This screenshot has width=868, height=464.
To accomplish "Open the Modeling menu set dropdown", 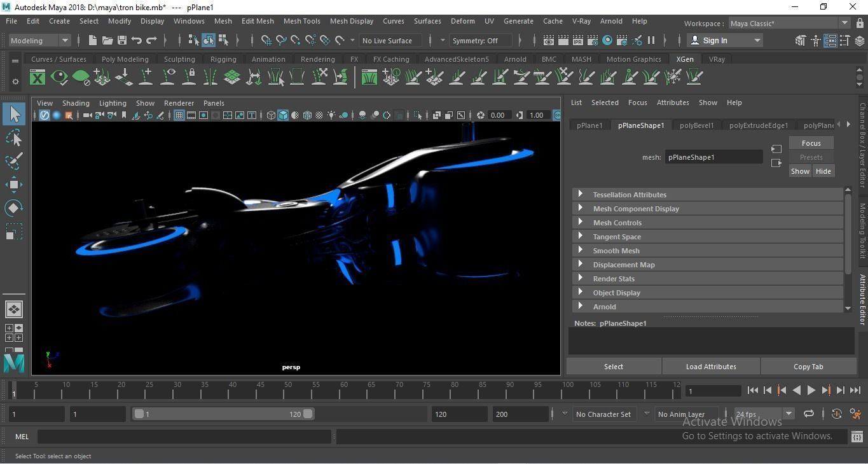I will click(39, 40).
